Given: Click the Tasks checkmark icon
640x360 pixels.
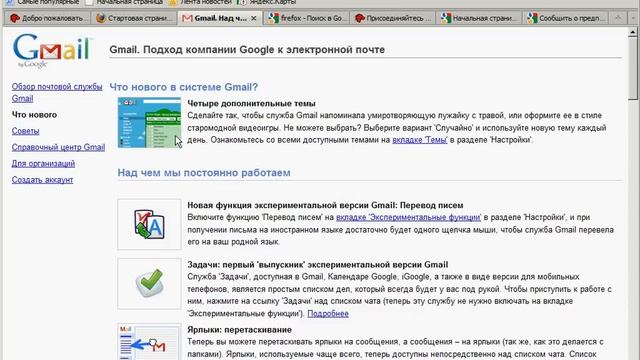Looking at the screenshot, I should (x=149, y=284).
